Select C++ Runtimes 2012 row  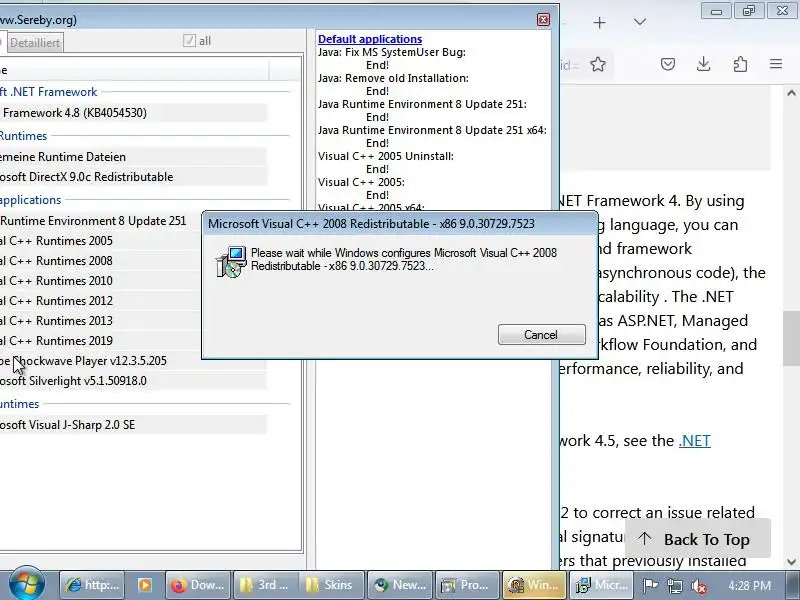[x=100, y=301]
